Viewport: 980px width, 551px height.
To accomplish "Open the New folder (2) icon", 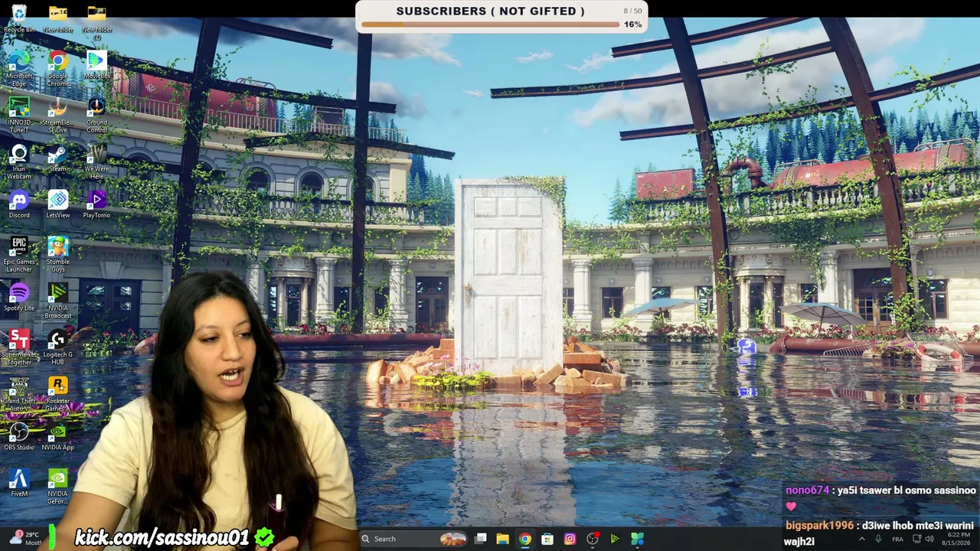I will click(x=96, y=21).
